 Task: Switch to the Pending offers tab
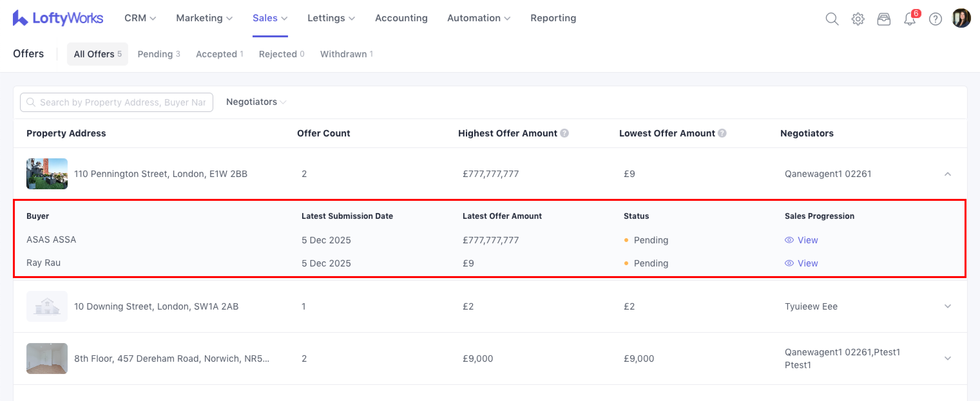[x=159, y=54]
